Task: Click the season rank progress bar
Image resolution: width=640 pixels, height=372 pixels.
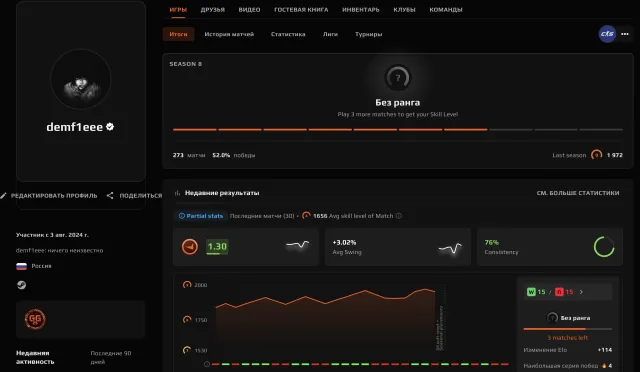Action: point(398,129)
